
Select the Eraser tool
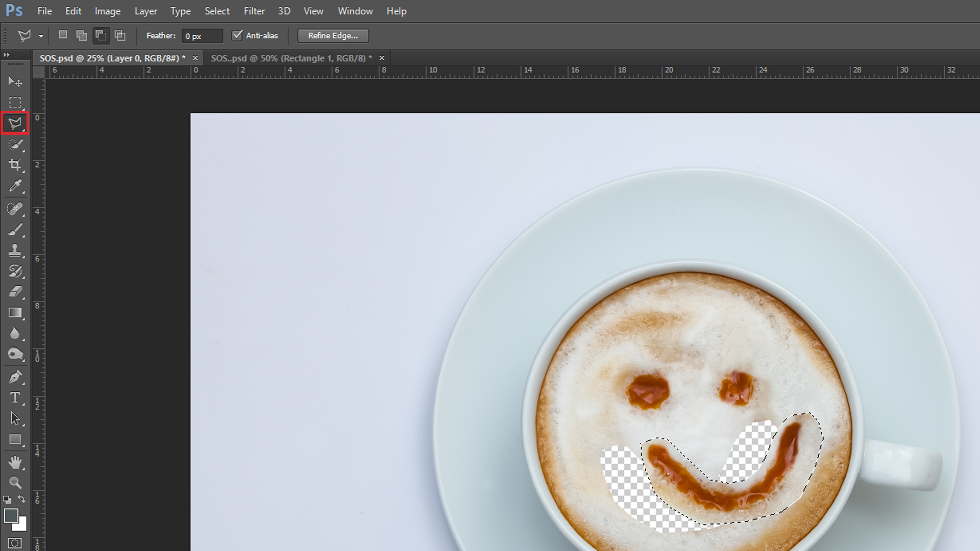(15, 292)
